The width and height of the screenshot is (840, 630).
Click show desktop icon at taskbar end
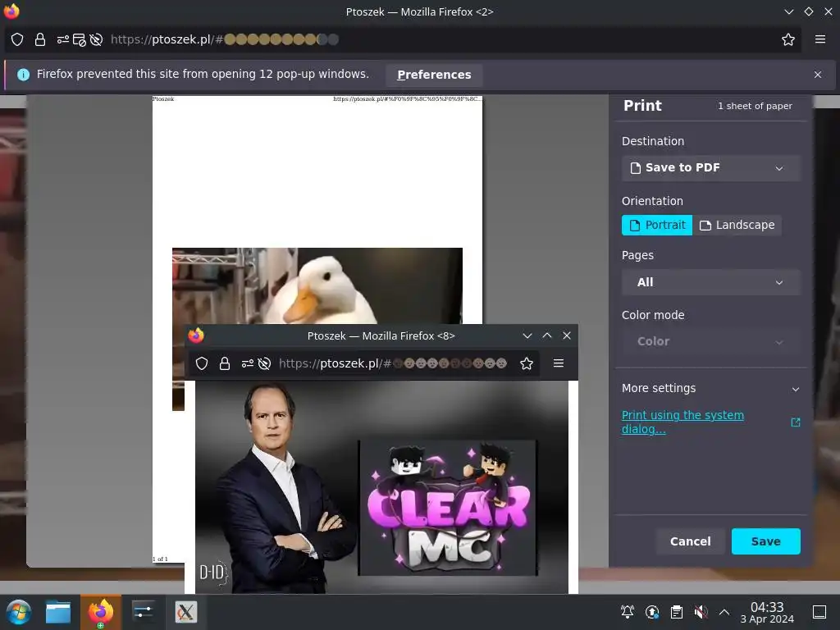[819, 612]
